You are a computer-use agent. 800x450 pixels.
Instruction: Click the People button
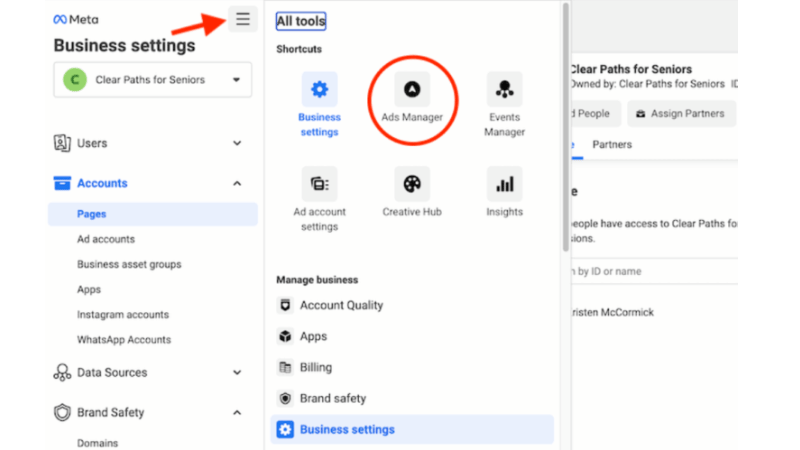595,114
